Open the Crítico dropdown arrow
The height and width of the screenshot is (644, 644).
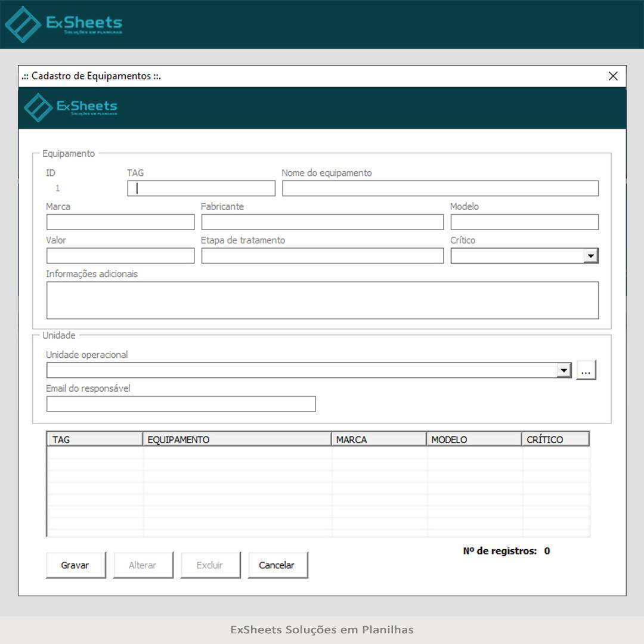590,256
